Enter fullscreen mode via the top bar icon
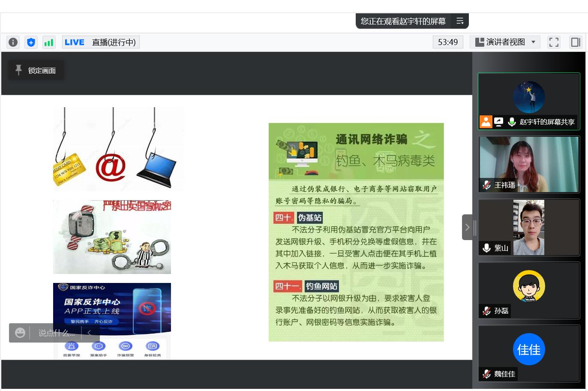This screenshot has width=588, height=391. [554, 42]
